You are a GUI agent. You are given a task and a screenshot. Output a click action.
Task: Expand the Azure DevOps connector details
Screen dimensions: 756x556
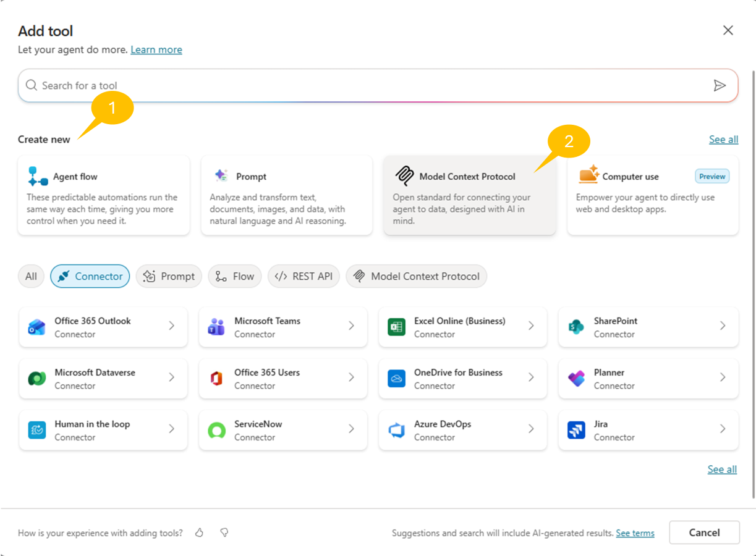coord(530,430)
